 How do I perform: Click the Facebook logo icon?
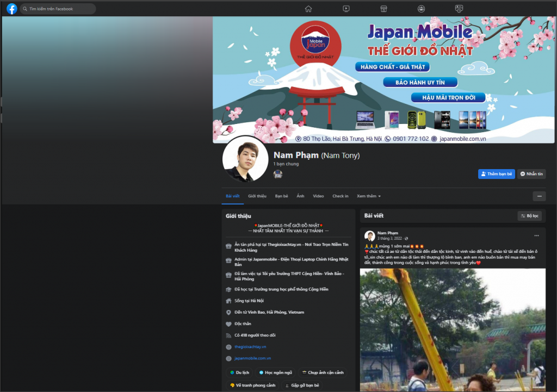point(11,9)
